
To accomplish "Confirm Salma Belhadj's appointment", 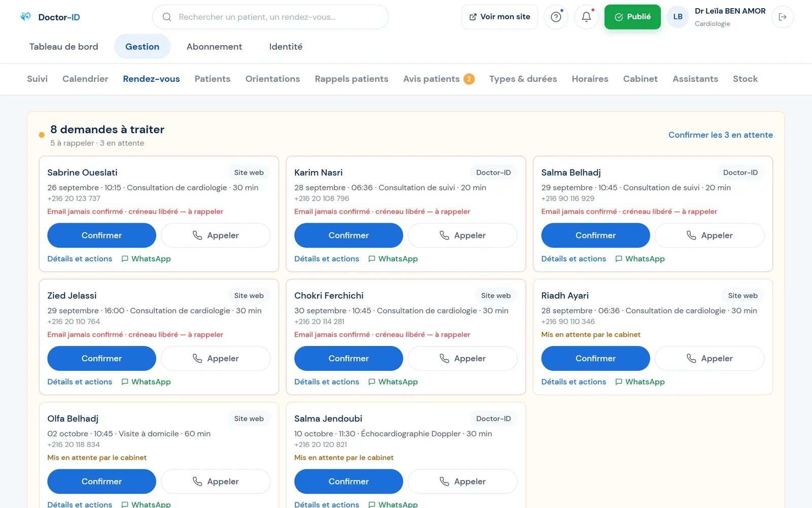I will [595, 235].
